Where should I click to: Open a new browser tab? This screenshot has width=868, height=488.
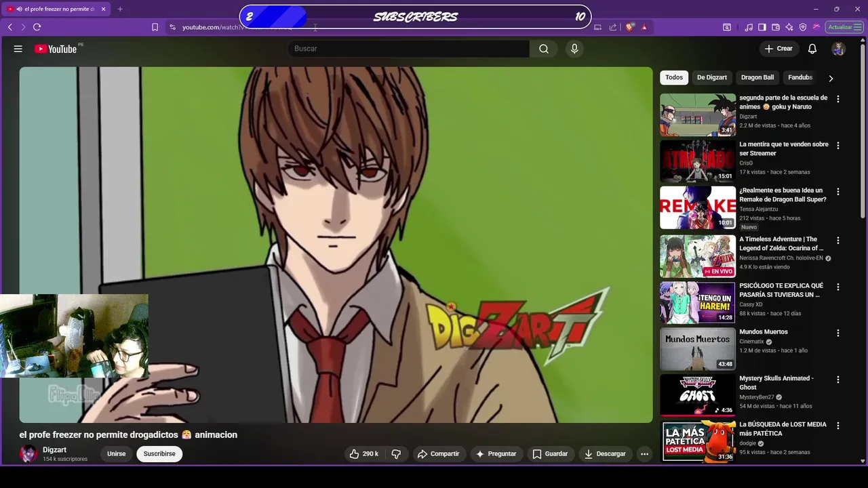(120, 9)
